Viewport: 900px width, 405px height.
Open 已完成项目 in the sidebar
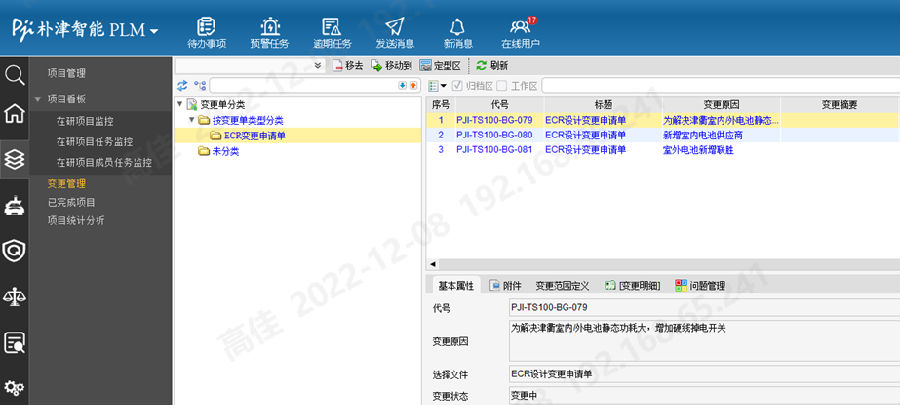click(x=71, y=202)
